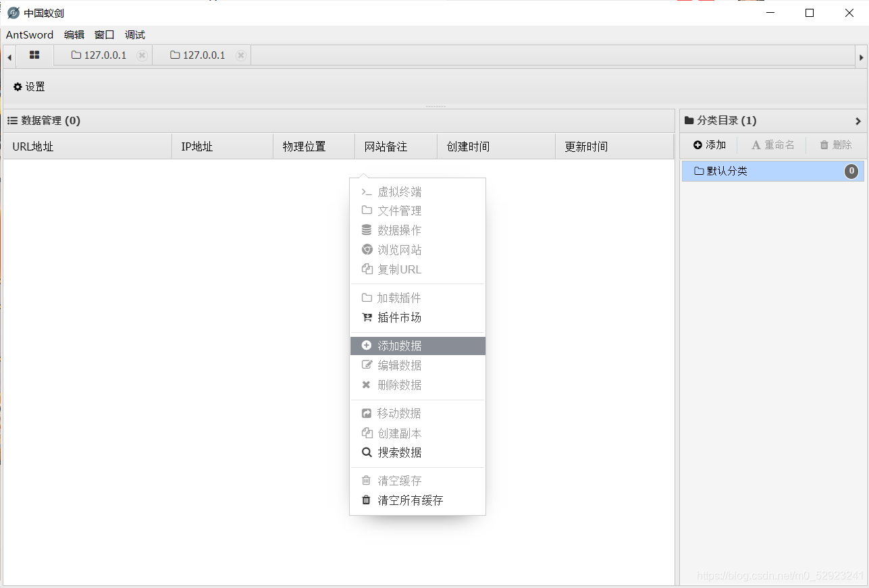Viewport: 869px width, 588px height.
Task: Click the 数据管理 (0) panel header
Action: point(339,121)
